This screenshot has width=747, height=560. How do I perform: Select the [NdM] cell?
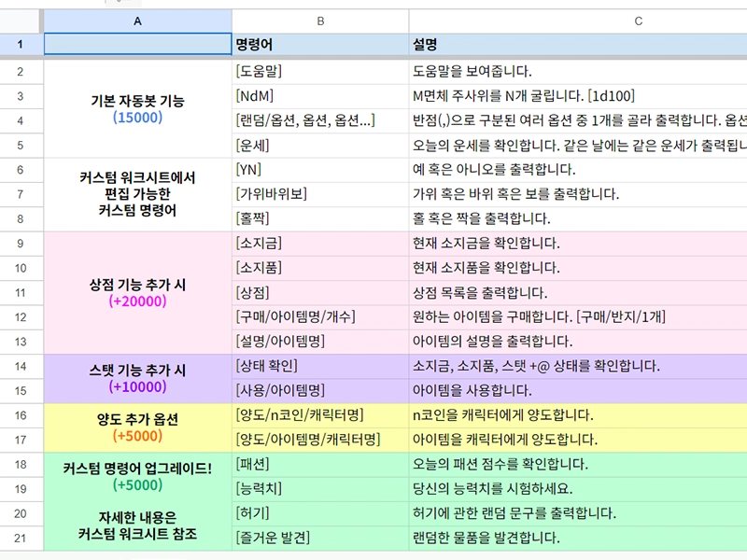tap(320, 95)
